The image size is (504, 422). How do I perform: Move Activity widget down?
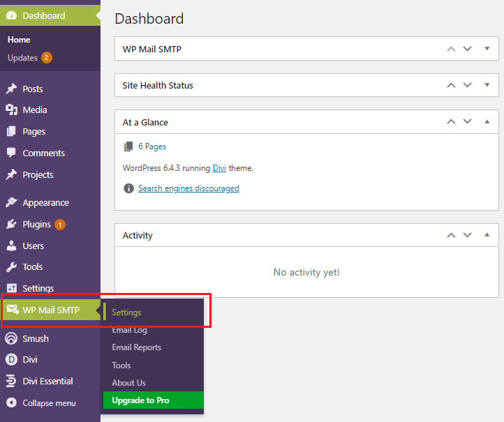(x=468, y=235)
